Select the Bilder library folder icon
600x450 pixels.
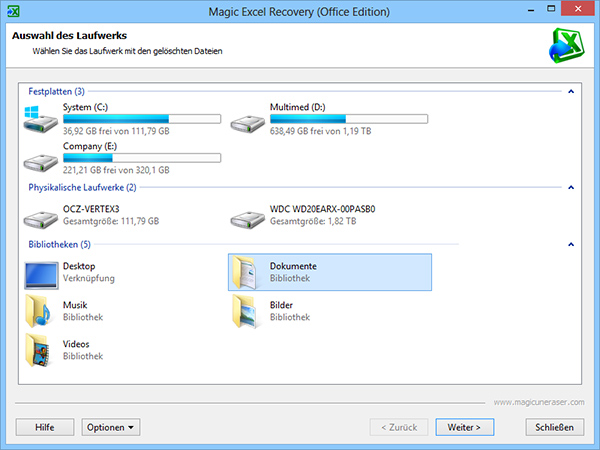coord(244,311)
